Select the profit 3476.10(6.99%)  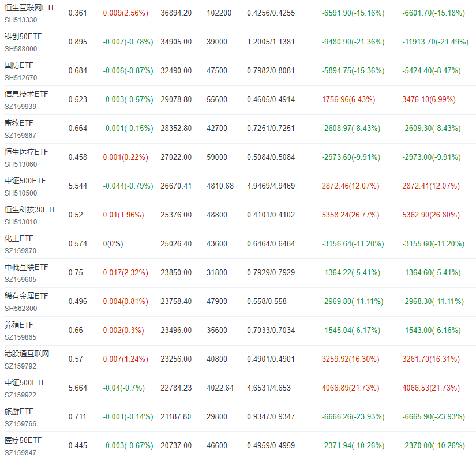click(x=429, y=100)
